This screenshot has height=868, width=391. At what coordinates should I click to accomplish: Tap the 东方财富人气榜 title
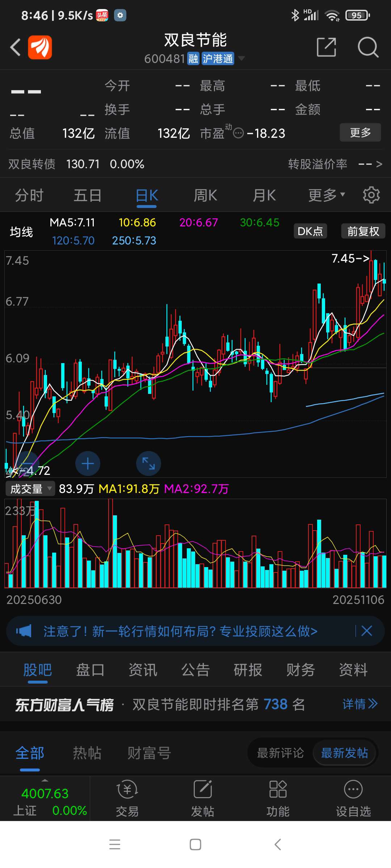(64, 705)
